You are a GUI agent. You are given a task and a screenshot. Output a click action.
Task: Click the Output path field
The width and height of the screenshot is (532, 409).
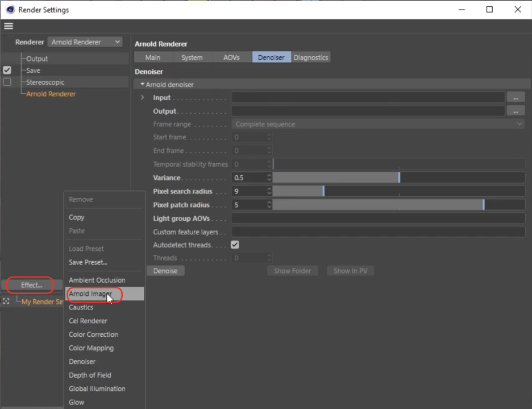(x=368, y=111)
